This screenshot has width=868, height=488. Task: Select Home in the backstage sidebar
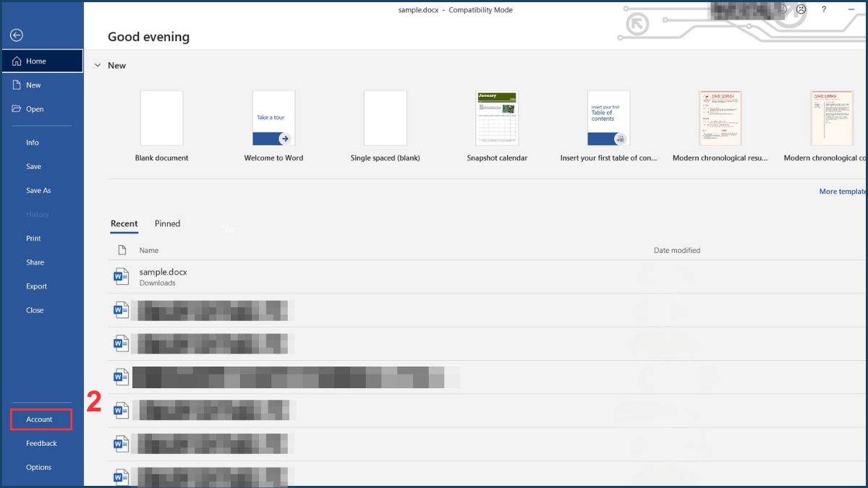(42, 61)
